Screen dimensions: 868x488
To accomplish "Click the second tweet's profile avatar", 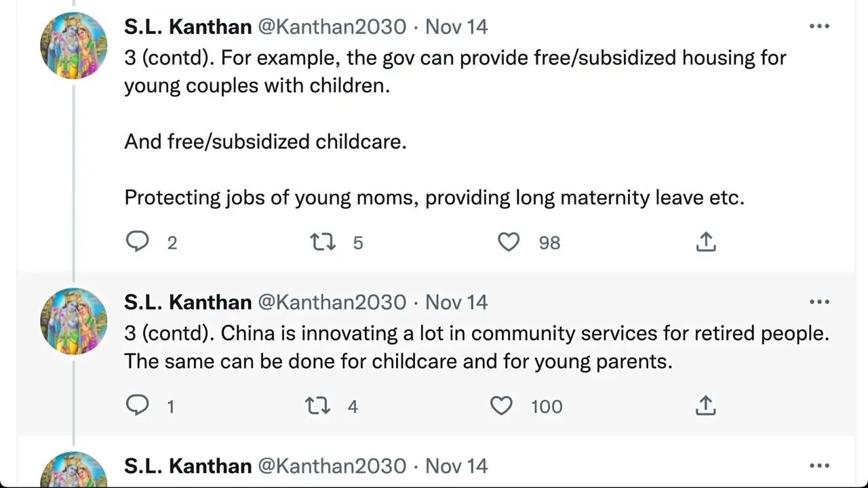I will point(74,321).
